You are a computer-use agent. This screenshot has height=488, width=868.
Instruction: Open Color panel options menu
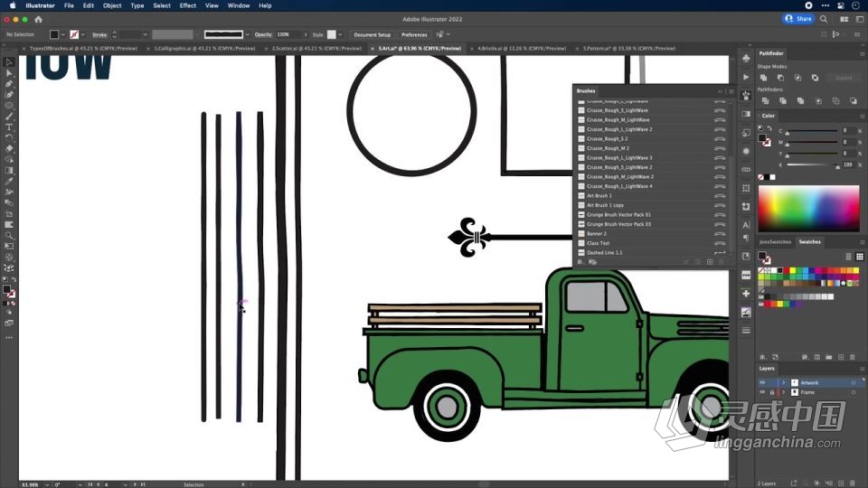tap(862, 117)
